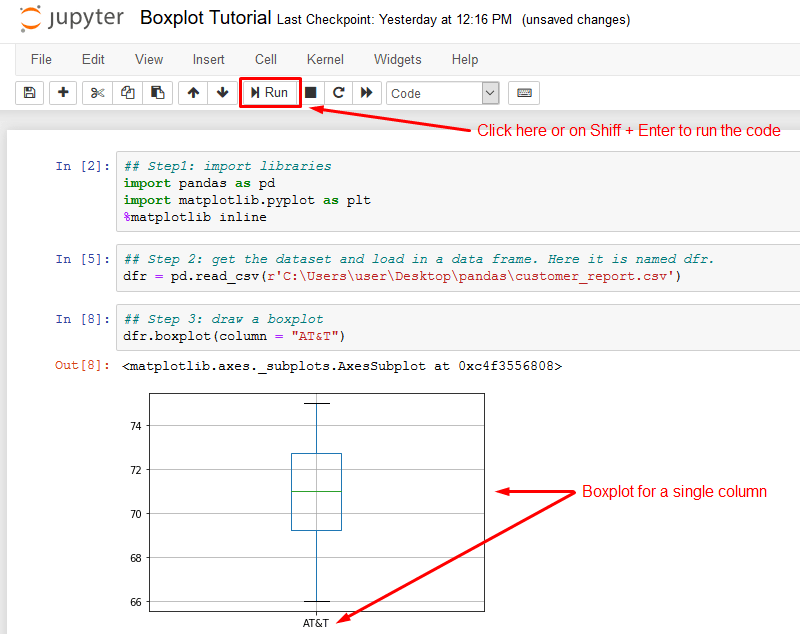Click the Jupyter logo to open the dashboard
The height and width of the screenshot is (634, 800).
[70, 19]
